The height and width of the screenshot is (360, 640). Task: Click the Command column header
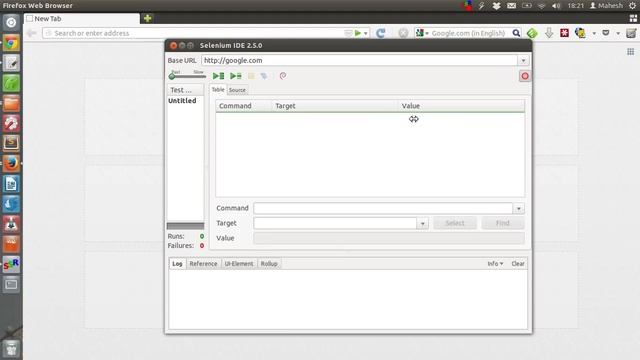point(244,106)
